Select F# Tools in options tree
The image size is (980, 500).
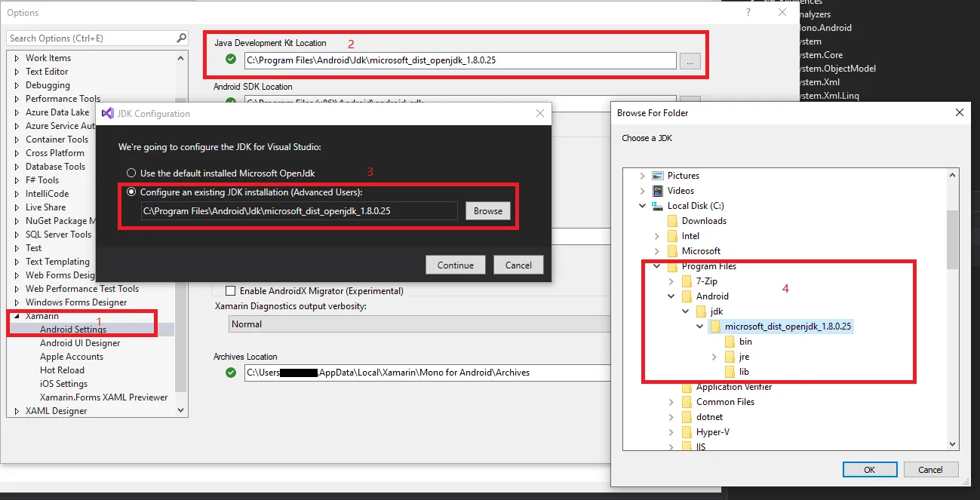(x=42, y=180)
